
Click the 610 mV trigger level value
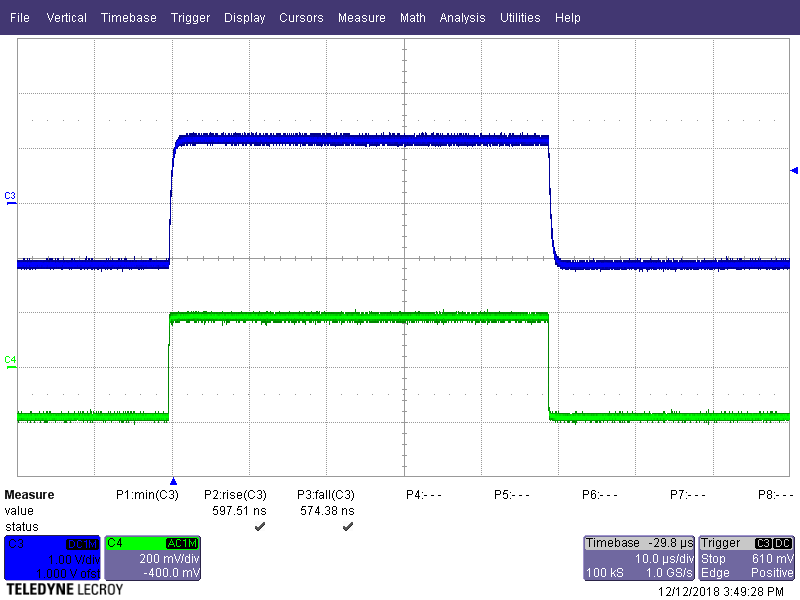click(x=772, y=559)
